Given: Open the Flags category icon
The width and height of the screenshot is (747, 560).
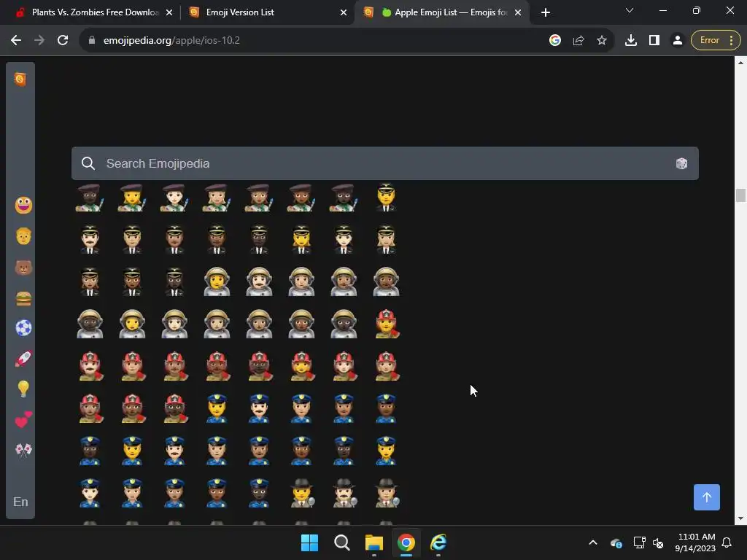Looking at the screenshot, I should point(23,450).
